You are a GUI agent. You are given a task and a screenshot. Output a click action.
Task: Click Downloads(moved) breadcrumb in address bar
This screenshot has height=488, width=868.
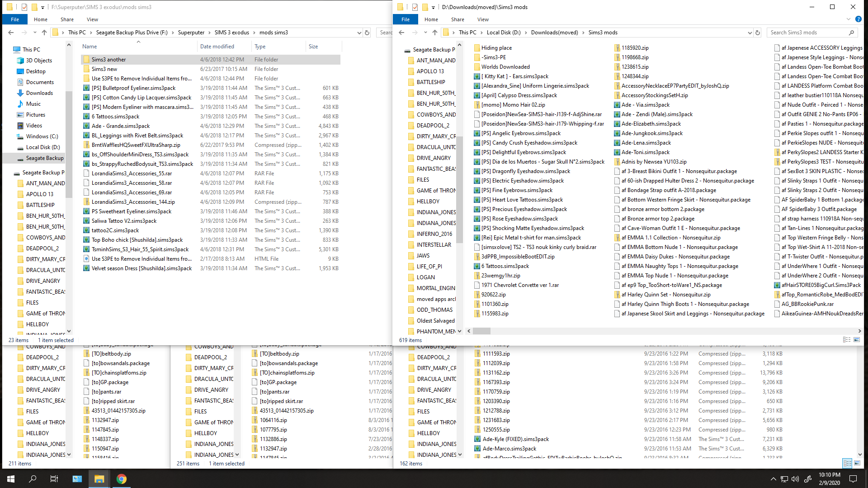(x=554, y=33)
